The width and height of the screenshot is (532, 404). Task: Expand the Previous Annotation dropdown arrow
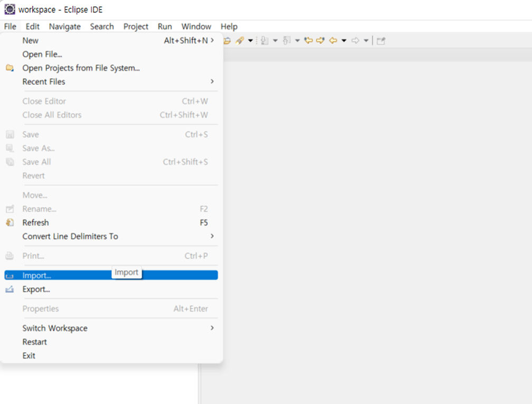pos(297,41)
